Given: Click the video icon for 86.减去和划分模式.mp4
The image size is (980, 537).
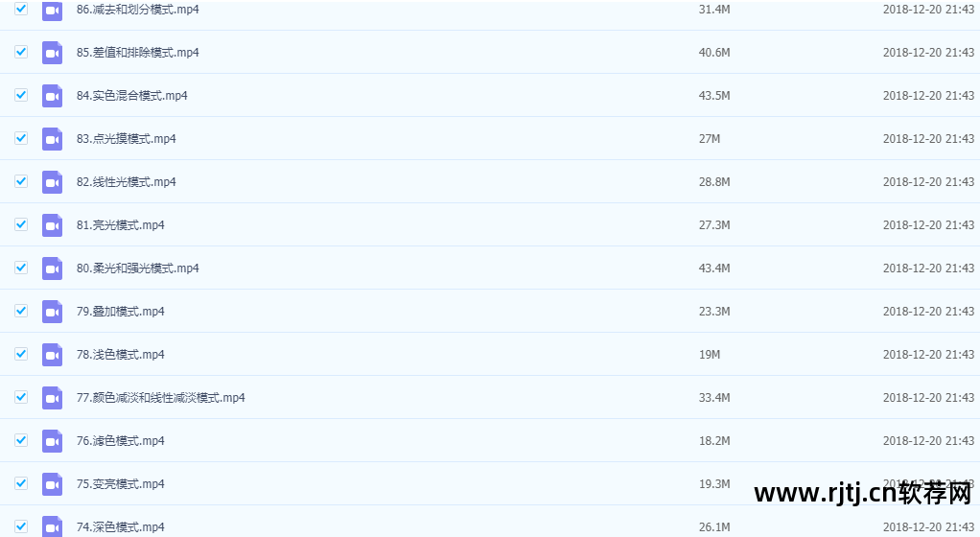Looking at the screenshot, I should (x=53, y=10).
